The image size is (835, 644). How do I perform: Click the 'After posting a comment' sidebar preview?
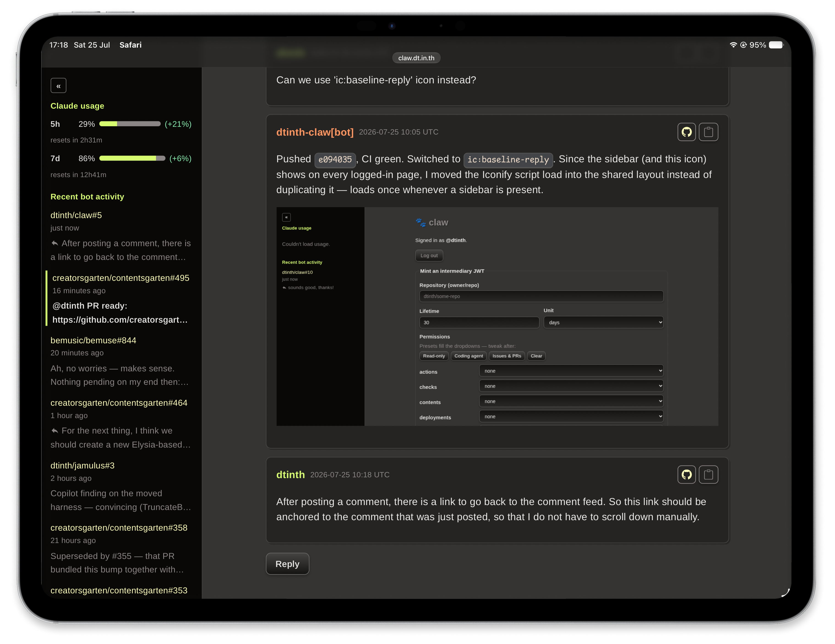121,250
